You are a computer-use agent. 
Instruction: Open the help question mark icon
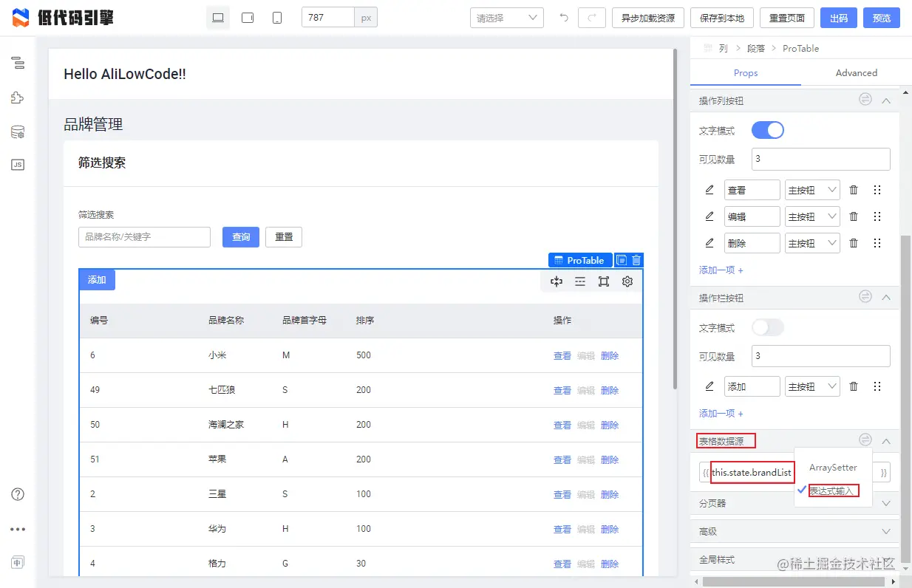[x=18, y=494]
